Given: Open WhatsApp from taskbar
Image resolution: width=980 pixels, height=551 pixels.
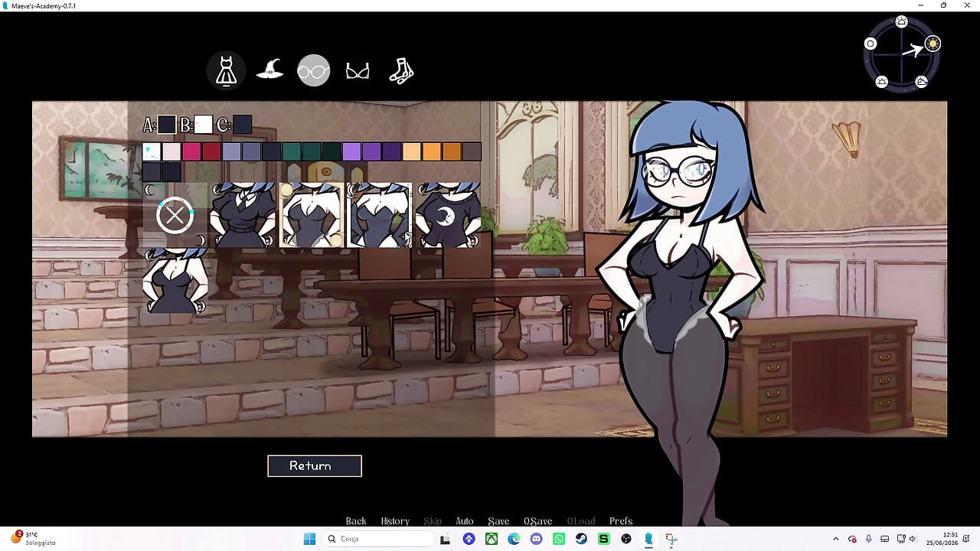Looking at the screenshot, I should [x=559, y=539].
